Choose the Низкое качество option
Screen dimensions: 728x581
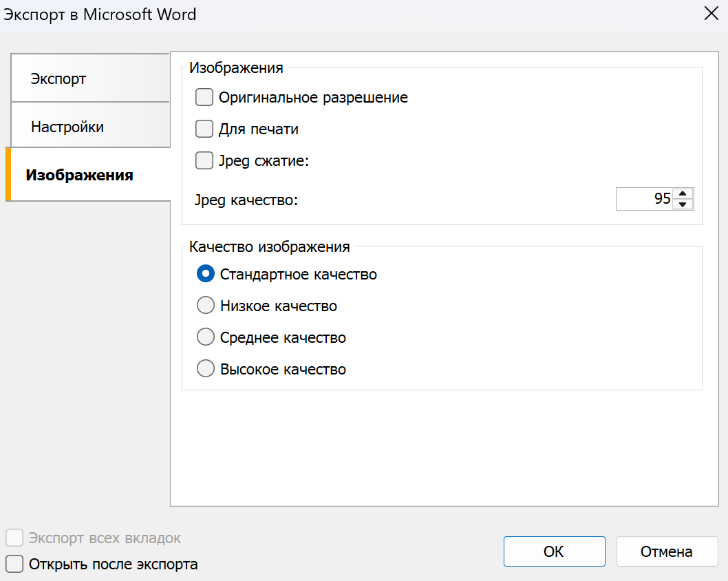pyautogui.click(x=206, y=306)
